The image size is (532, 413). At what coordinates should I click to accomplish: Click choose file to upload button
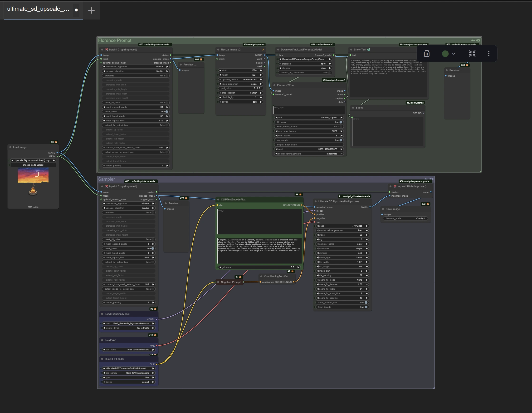click(33, 165)
